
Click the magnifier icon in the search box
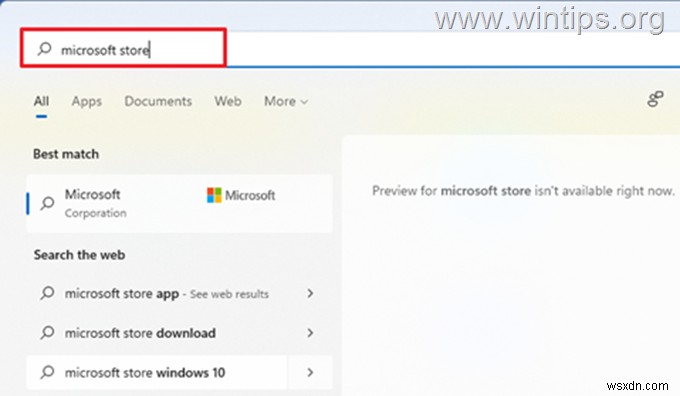click(x=44, y=49)
